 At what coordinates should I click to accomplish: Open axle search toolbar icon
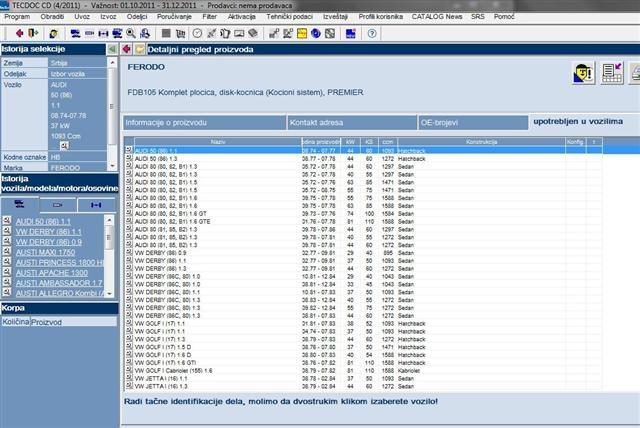103,33
